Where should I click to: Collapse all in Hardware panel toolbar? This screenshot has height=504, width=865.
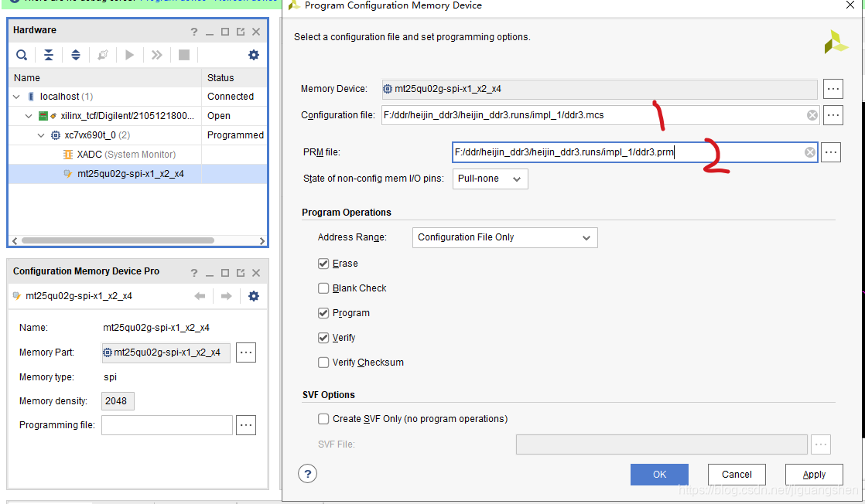point(49,55)
